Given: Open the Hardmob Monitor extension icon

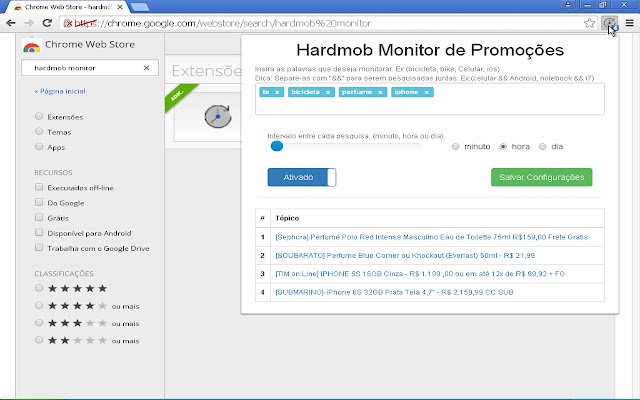Looking at the screenshot, I should coord(609,23).
